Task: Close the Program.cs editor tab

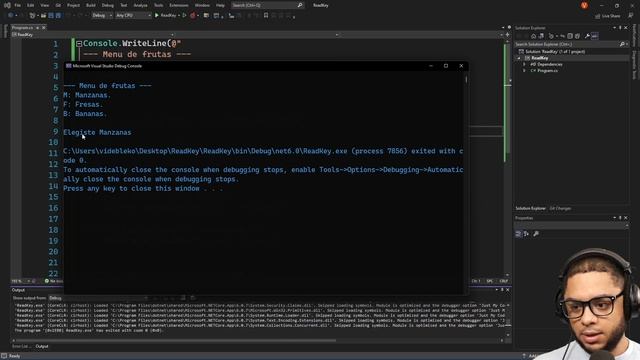Action: pyautogui.click(x=44, y=28)
